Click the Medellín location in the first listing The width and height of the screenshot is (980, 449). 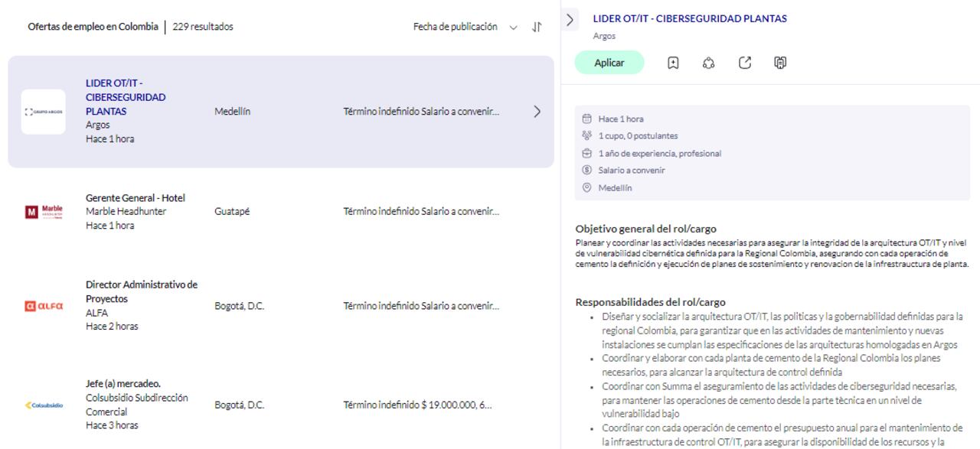(x=233, y=112)
